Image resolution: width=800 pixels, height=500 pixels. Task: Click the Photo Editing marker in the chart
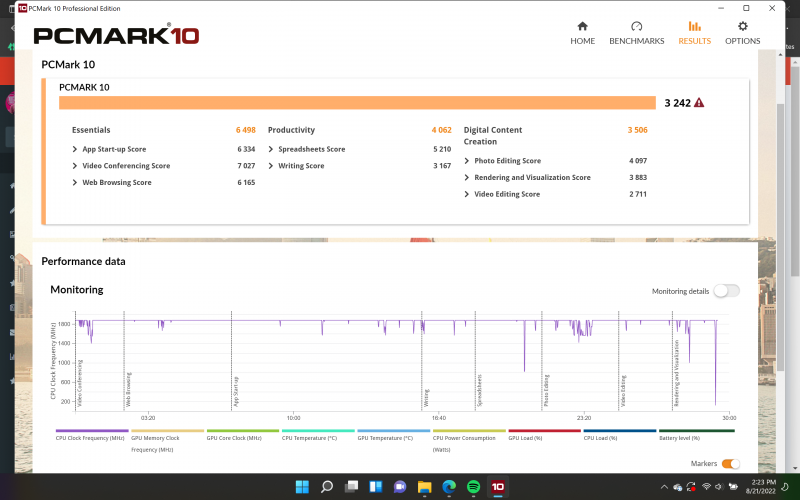pos(546,390)
